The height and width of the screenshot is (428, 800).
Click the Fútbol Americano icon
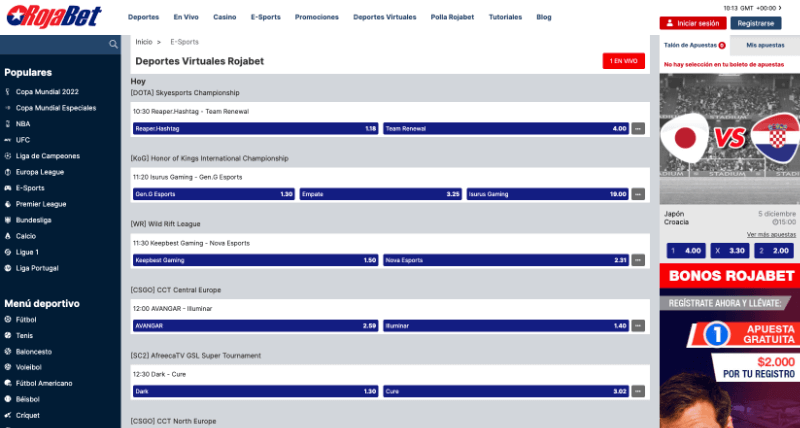click(7, 383)
